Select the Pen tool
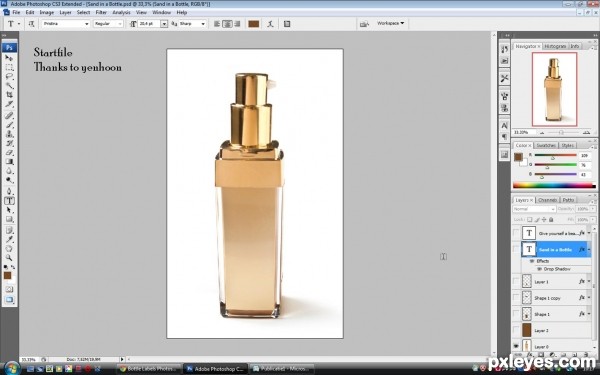This screenshot has width=600, height=375. [9, 191]
